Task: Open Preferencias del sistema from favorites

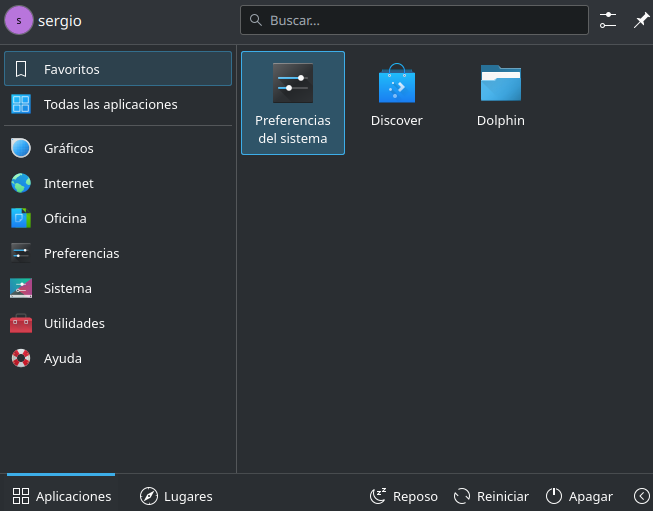Action: (x=293, y=103)
